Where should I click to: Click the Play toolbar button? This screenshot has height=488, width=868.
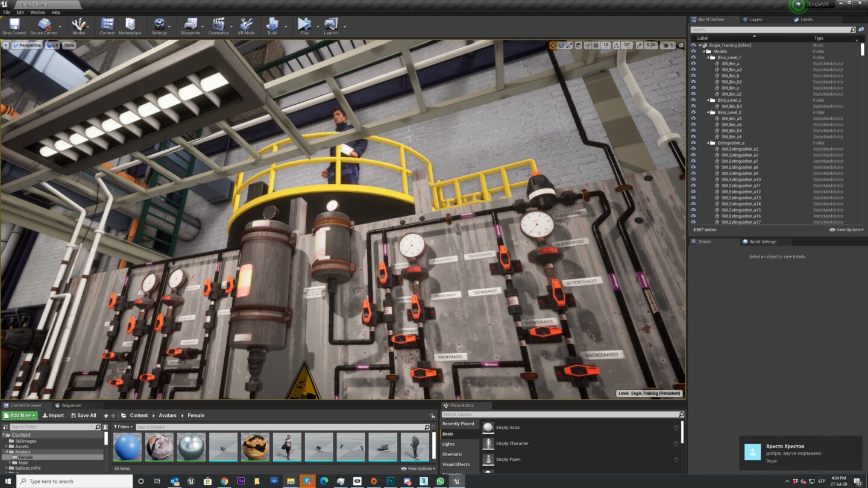[x=304, y=26]
